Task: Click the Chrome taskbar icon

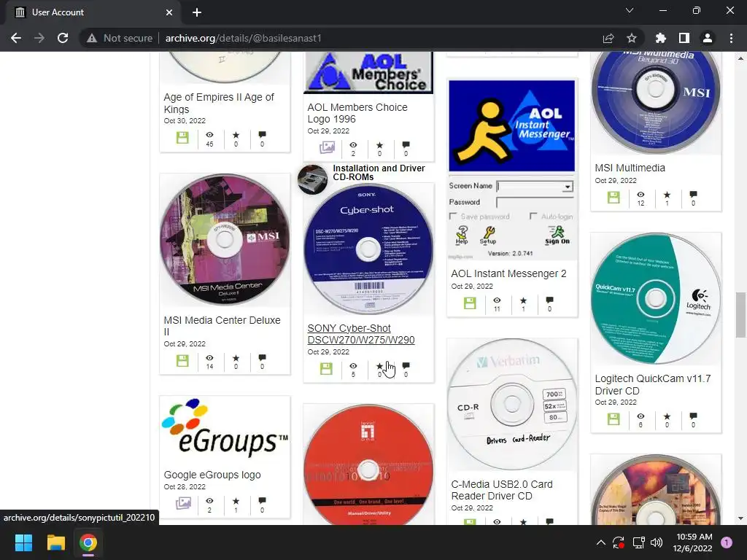Action: (x=88, y=542)
